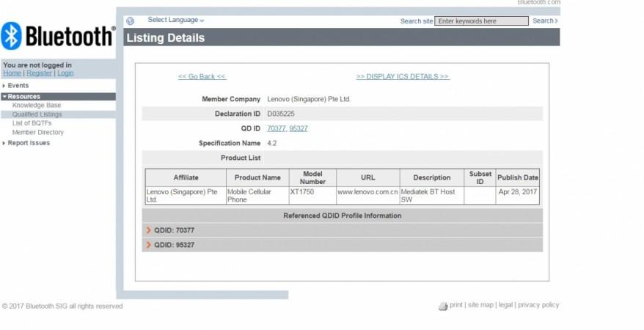Click the globe icon beside Select Language
Viewport: 644px width, 330px height.
(x=131, y=21)
